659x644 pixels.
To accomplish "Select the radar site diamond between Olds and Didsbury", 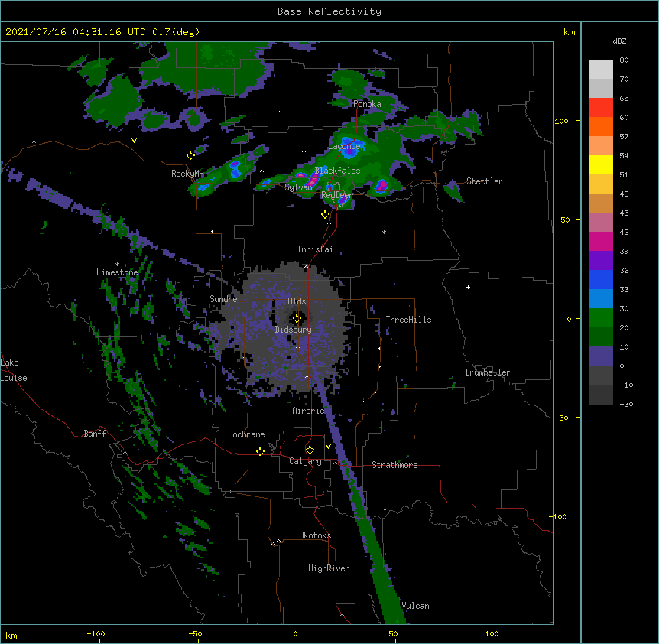I will [297, 319].
